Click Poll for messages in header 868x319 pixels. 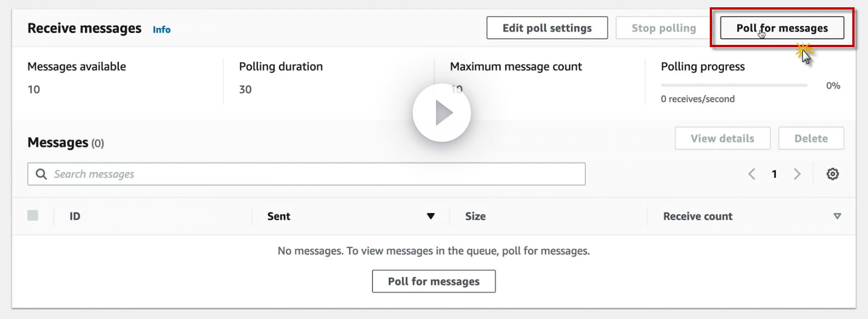tap(782, 28)
